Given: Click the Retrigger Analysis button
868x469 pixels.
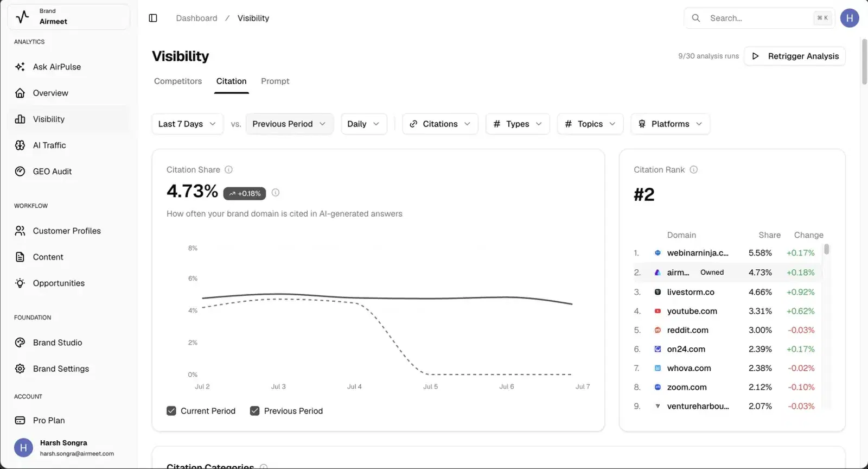Looking at the screenshot, I should (x=795, y=56).
